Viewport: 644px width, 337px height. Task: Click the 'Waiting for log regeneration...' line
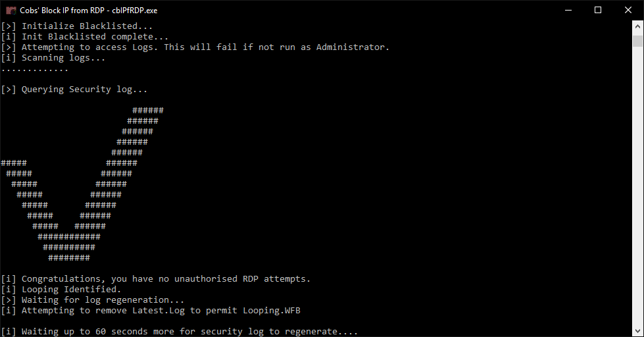92,300
